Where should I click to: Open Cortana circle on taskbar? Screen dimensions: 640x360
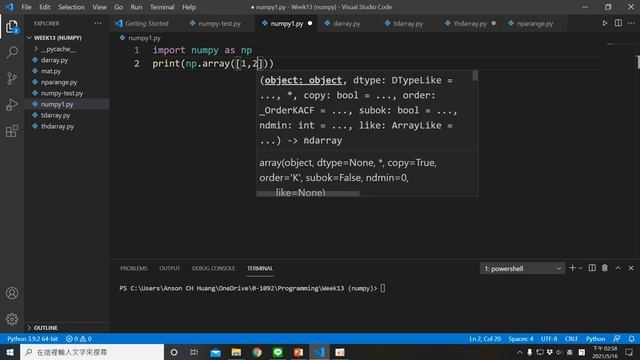pos(174,352)
